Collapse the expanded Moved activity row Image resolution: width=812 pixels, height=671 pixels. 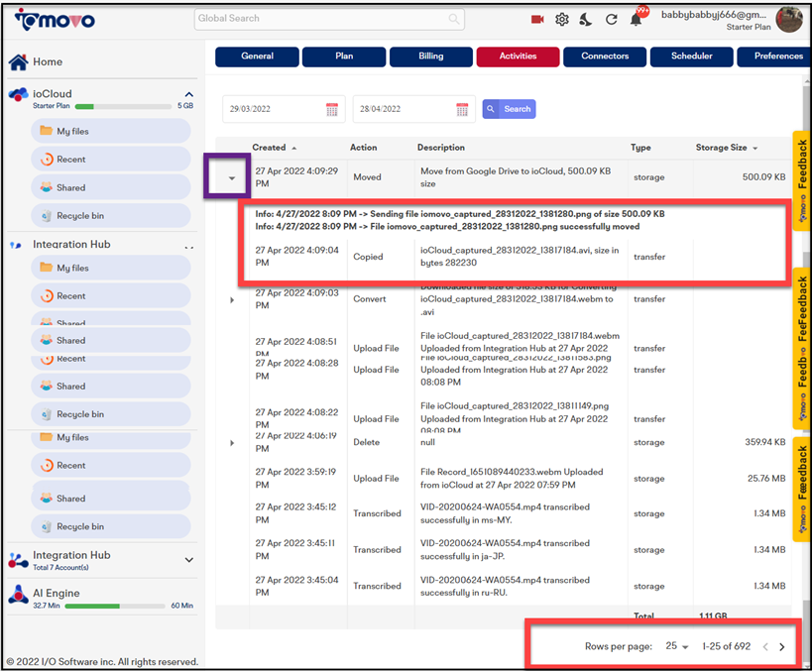tap(232, 178)
